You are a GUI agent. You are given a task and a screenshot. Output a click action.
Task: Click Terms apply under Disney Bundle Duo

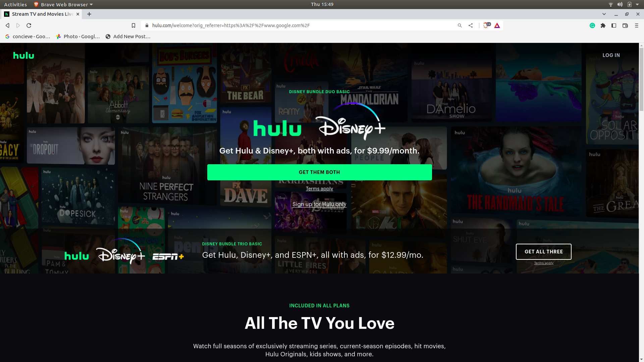pos(319,188)
